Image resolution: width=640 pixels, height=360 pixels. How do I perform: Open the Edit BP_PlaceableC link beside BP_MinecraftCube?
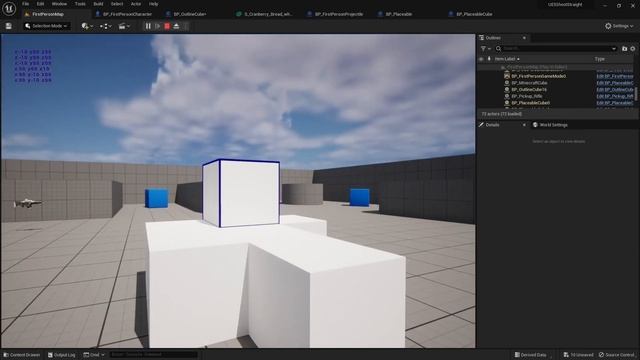(x=615, y=83)
